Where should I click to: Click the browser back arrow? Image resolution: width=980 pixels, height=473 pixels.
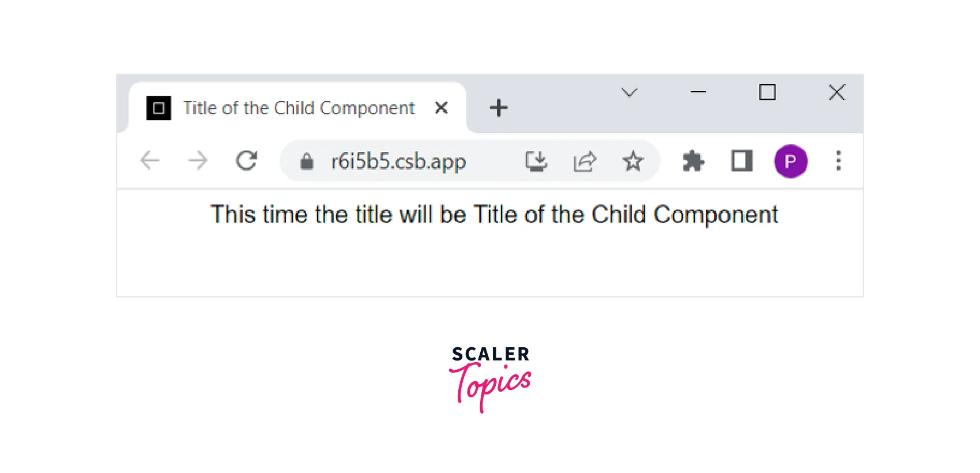[x=150, y=160]
